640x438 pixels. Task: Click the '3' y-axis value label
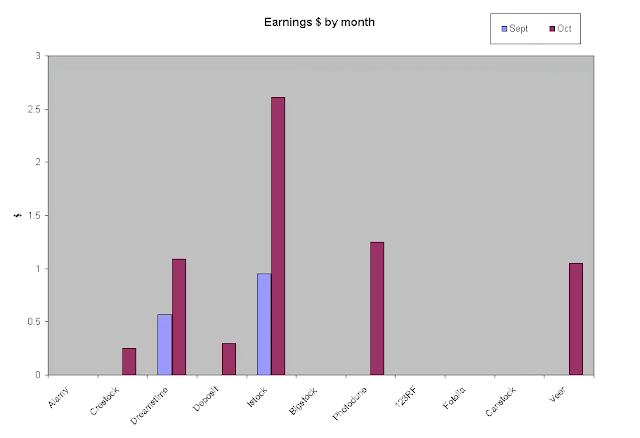pos(38,56)
